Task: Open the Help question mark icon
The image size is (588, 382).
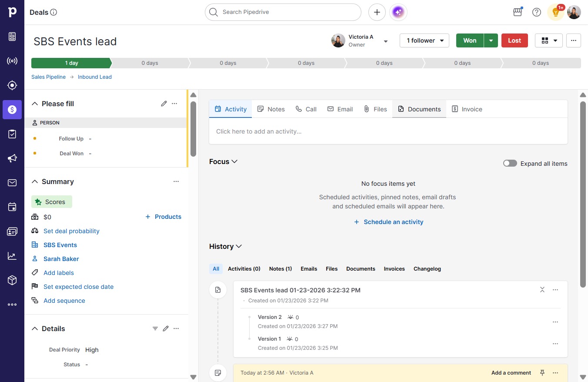Action: click(537, 12)
